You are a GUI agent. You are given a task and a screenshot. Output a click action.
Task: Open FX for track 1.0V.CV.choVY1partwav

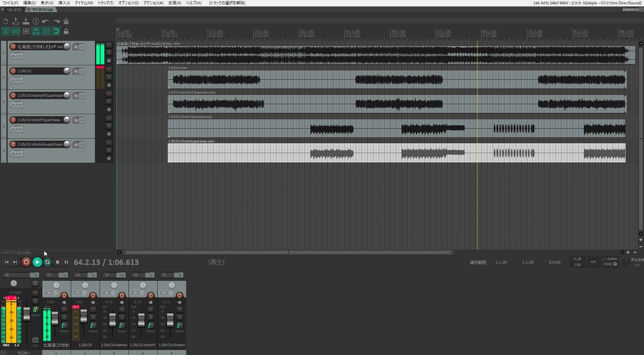(x=75, y=120)
